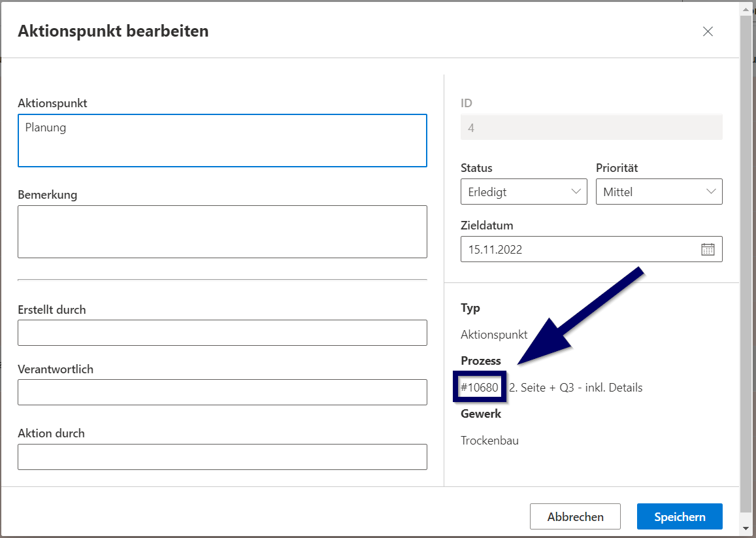Open the calendar picker for Zieldatum
Viewport: 756px width, 538px height.
click(708, 249)
